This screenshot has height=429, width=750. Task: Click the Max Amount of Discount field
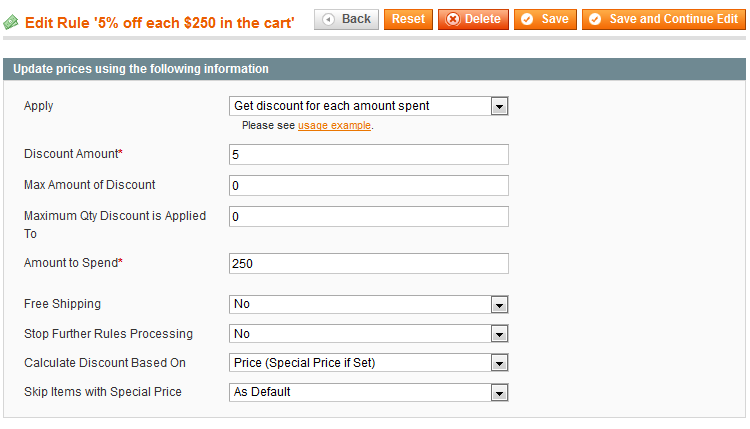(x=369, y=186)
